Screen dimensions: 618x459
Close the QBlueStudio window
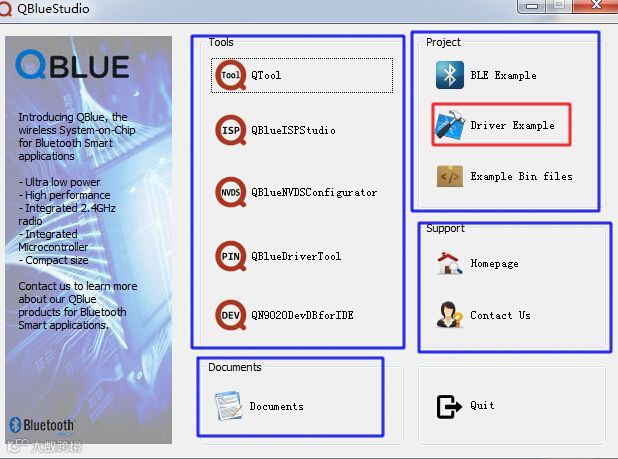[595, 6]
